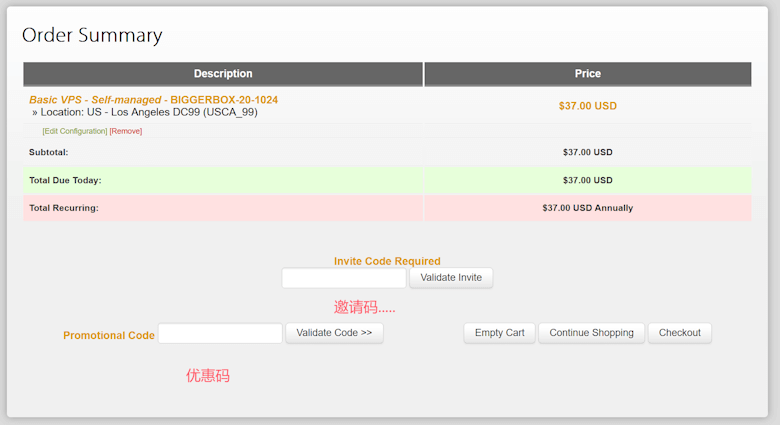Click the Subtotal label
Viewport: 780px width, 425px height.
[x=49, y=153]
